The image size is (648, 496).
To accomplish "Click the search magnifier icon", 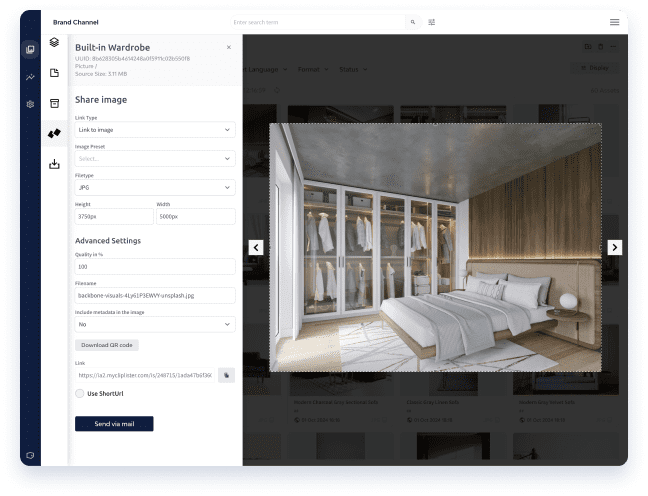I will (413, 22).
